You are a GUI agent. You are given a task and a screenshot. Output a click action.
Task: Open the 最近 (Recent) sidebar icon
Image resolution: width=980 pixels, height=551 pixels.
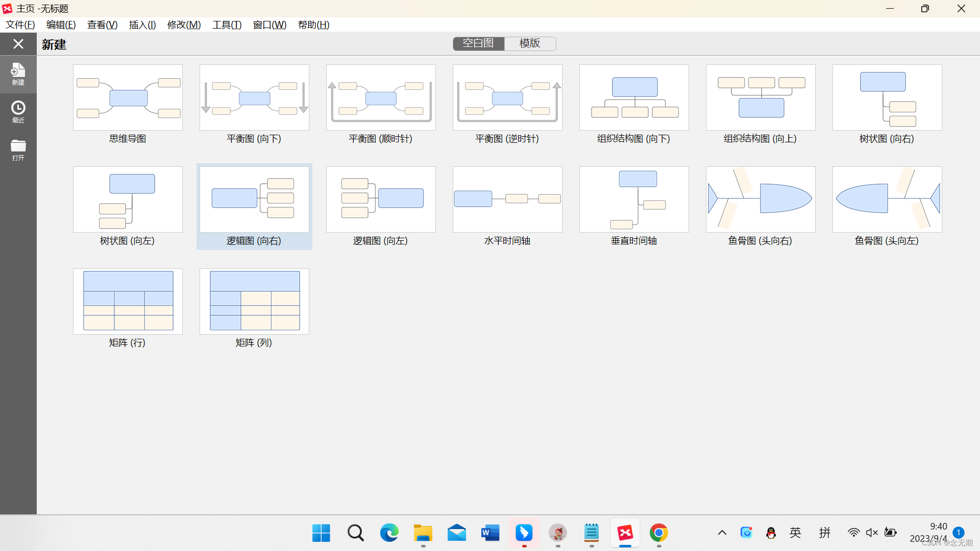coord(18,112)
